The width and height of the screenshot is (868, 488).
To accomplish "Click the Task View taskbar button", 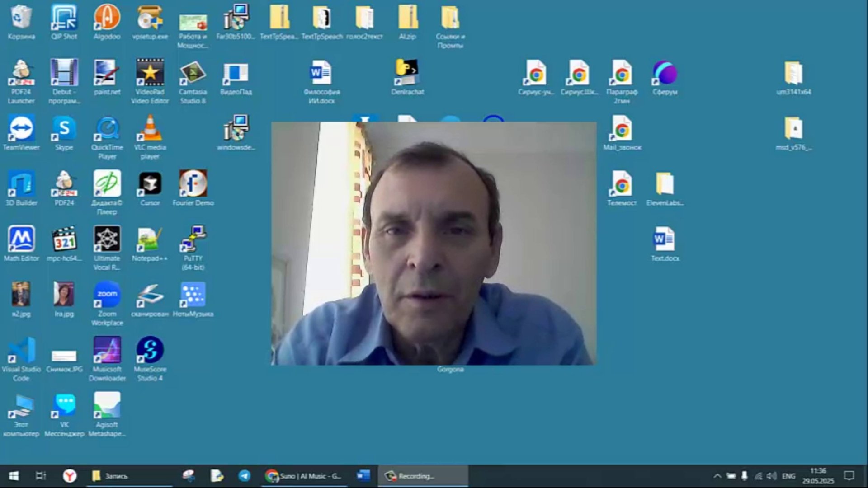I will coord(41,476).
